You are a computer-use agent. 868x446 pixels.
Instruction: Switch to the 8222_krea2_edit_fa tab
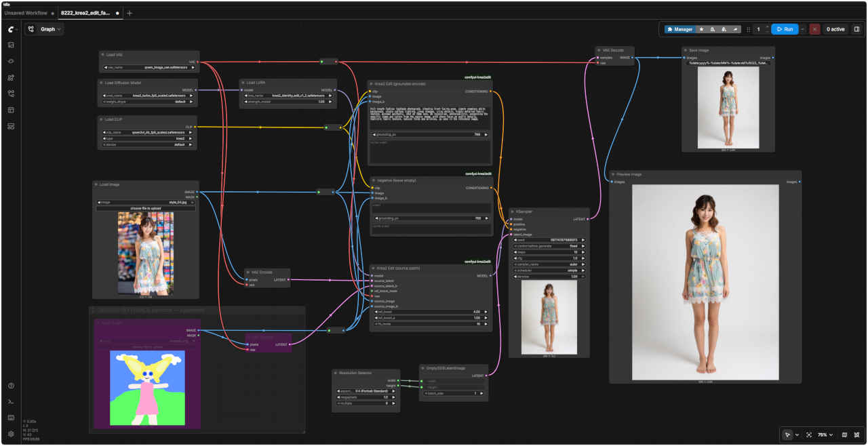coord(90,13)
